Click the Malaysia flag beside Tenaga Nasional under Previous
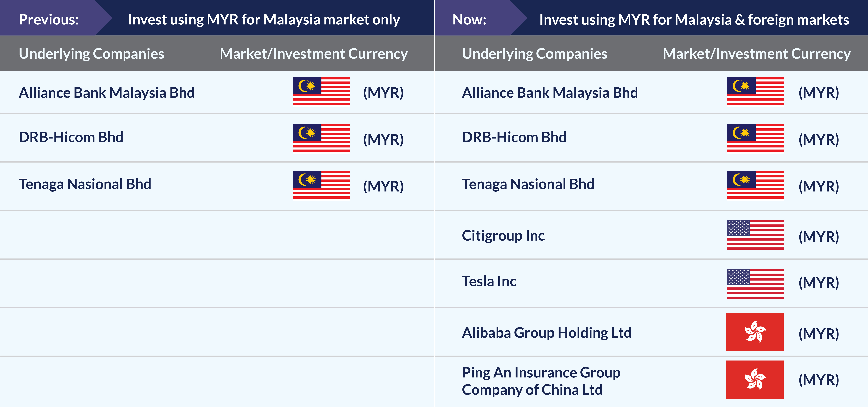868x407 pixels. pyautogui.click(x=321, y=185)
